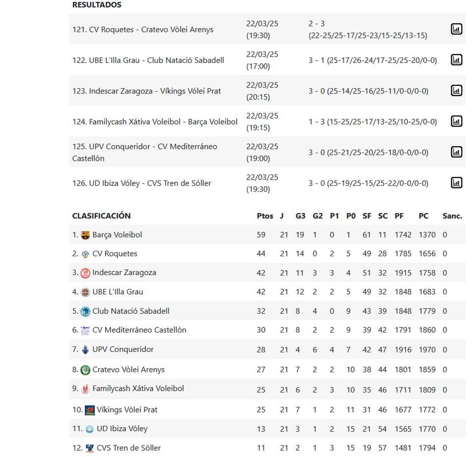Open statistics for UBE L'Illa Grau - Club Natació Sabadell
Viewport: 476px width, 457px height.
click(457, 59)
